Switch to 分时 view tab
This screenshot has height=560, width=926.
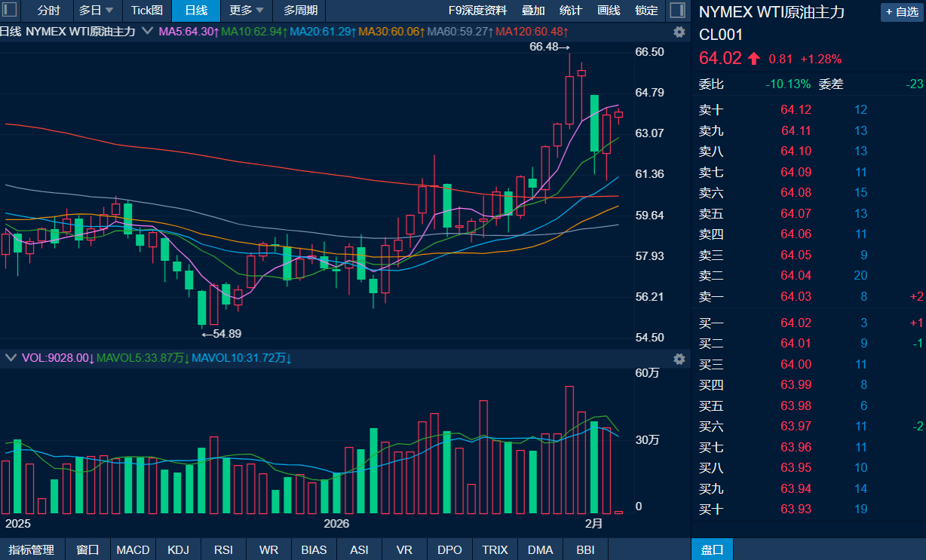48,11
